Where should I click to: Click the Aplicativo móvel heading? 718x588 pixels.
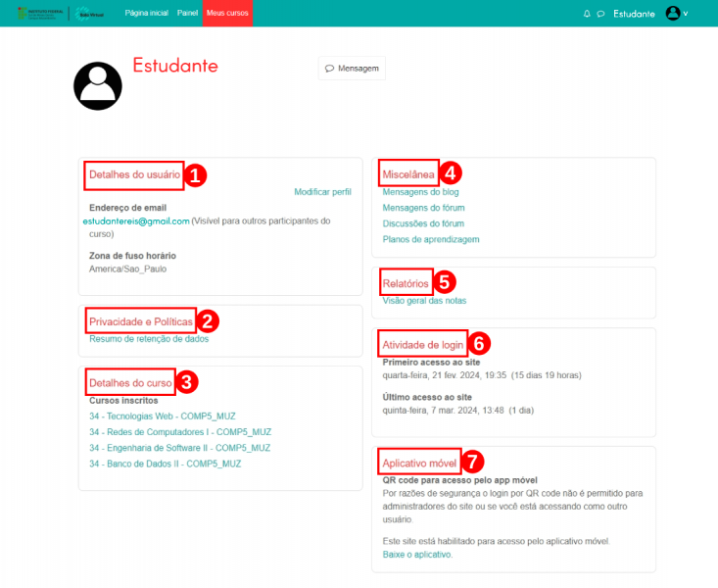coord(419,464)
